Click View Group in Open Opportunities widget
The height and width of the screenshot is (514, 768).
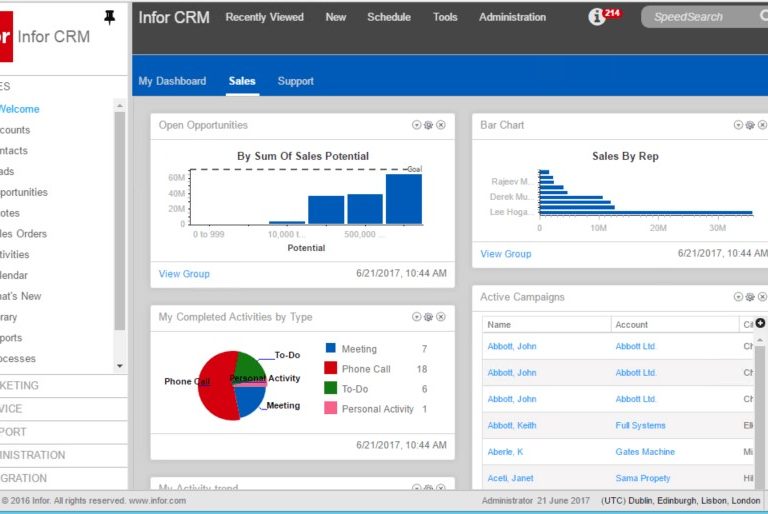(x=184, y=274)
